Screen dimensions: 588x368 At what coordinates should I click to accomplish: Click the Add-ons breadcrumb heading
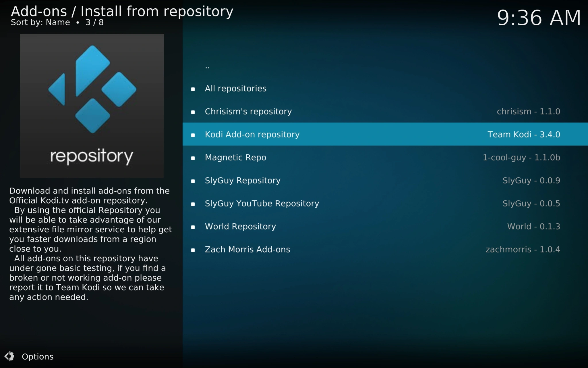pyautogui.click(x=39, y=11)
